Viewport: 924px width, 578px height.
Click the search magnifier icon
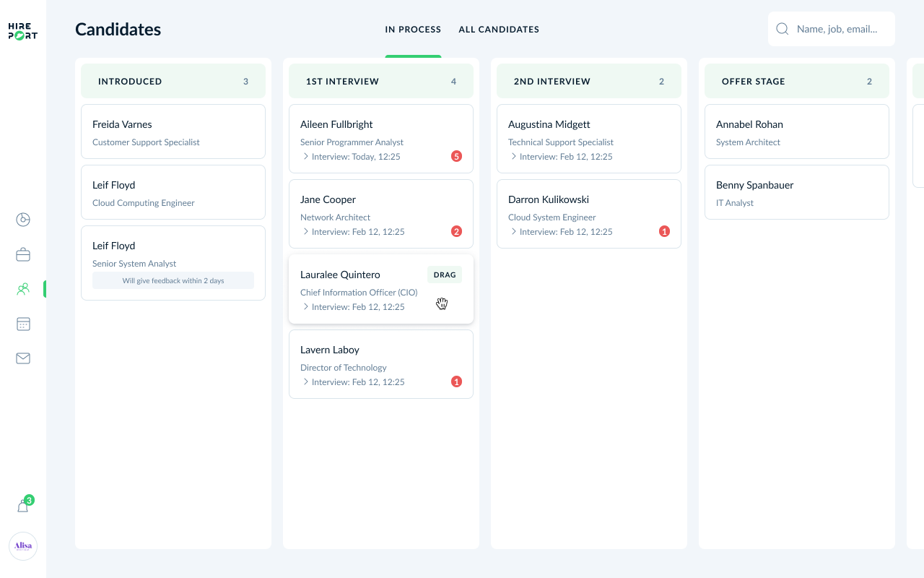[782, 29]
